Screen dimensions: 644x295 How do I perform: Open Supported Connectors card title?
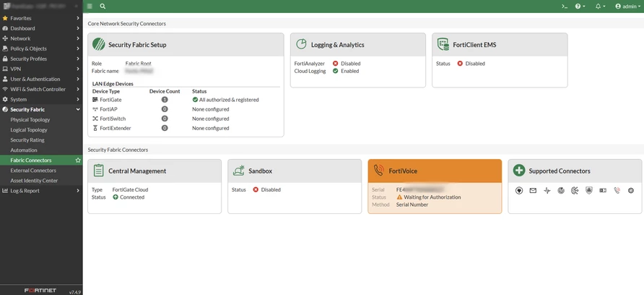(x=560, y=171)
